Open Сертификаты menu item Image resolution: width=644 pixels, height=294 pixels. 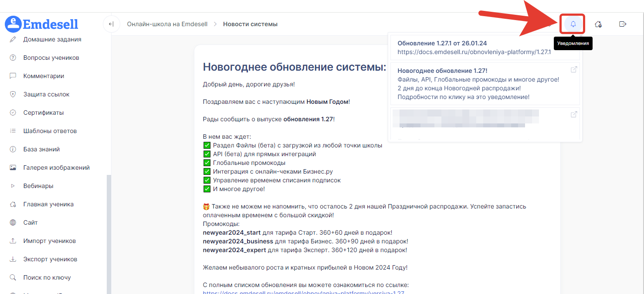[44, 113]
